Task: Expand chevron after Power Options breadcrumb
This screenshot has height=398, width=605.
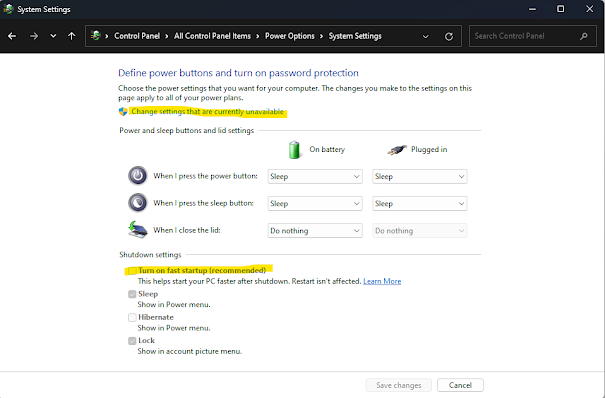Action: pyautogui.click(x=321, y=36)
